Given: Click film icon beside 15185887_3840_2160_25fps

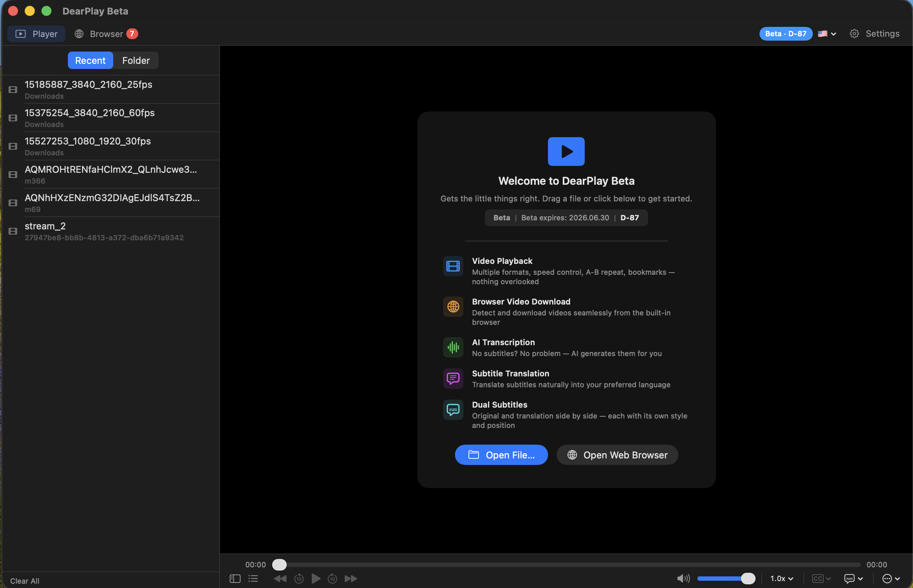Looking at the screenshot, I should [13, 90].
